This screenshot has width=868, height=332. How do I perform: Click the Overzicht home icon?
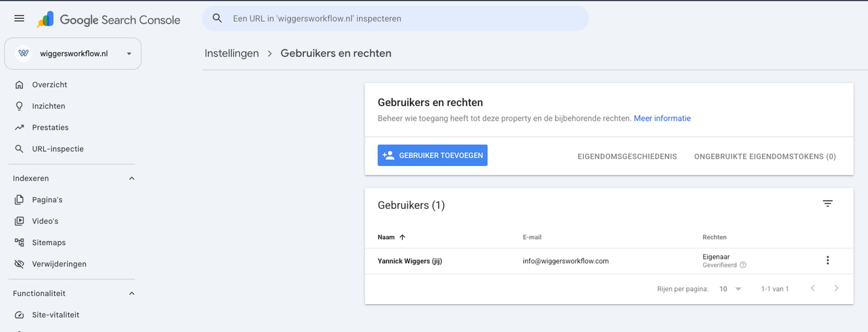19,85
